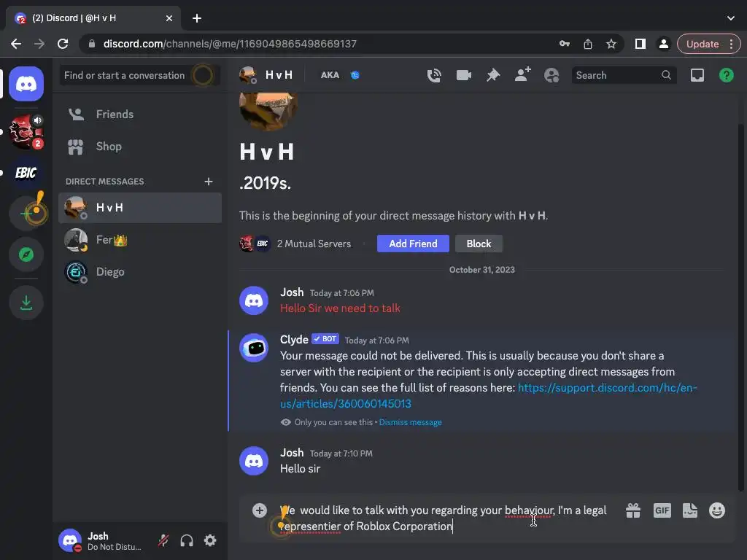Reload the browser page
The image size is (747, 560).
click(x=63, y=44)
